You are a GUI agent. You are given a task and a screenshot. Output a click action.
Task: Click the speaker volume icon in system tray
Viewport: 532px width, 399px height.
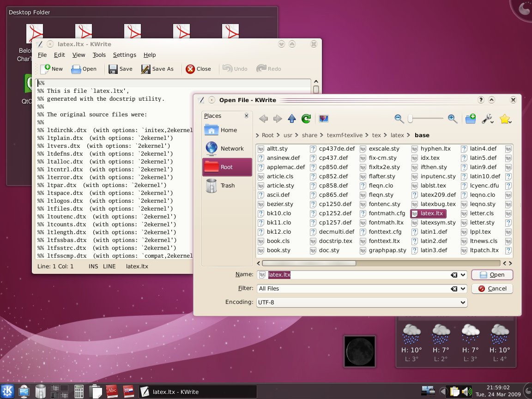click(x=467, y=392)
